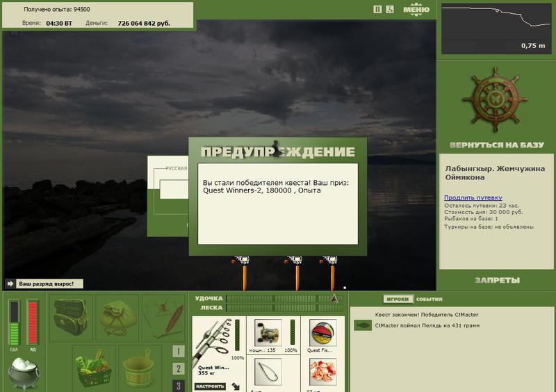
Task: Switch to the ИГРОКИ tab
Action: pos(398,299)
